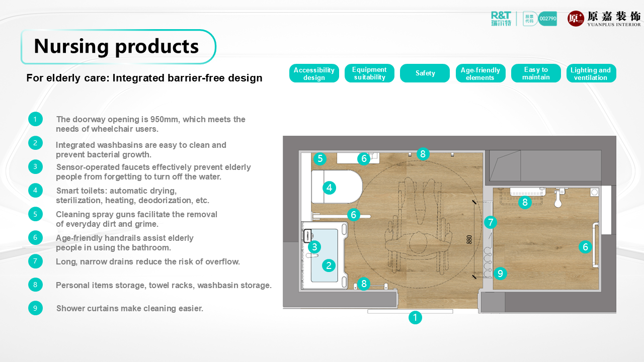This screenshot has width=644, height=362.
Task: Click floor plan marker 2 on the washbasin
Action: [x=329, y=265]
